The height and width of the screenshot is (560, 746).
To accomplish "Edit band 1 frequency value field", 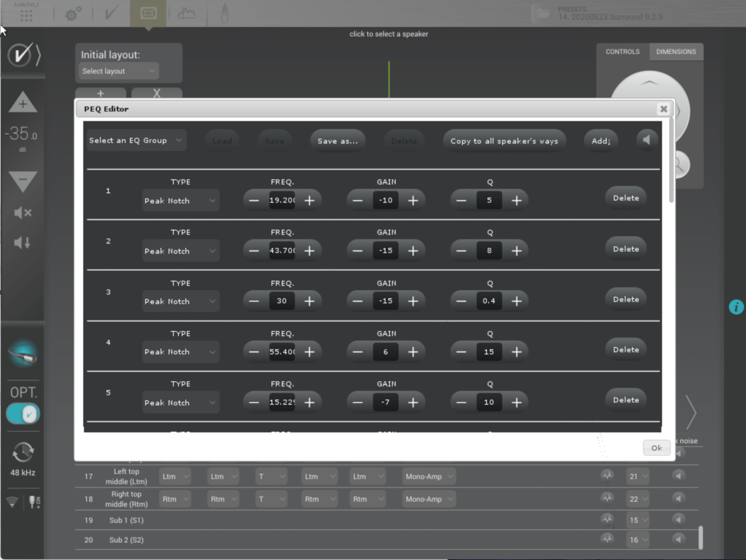I will click(x=282, y=200).
